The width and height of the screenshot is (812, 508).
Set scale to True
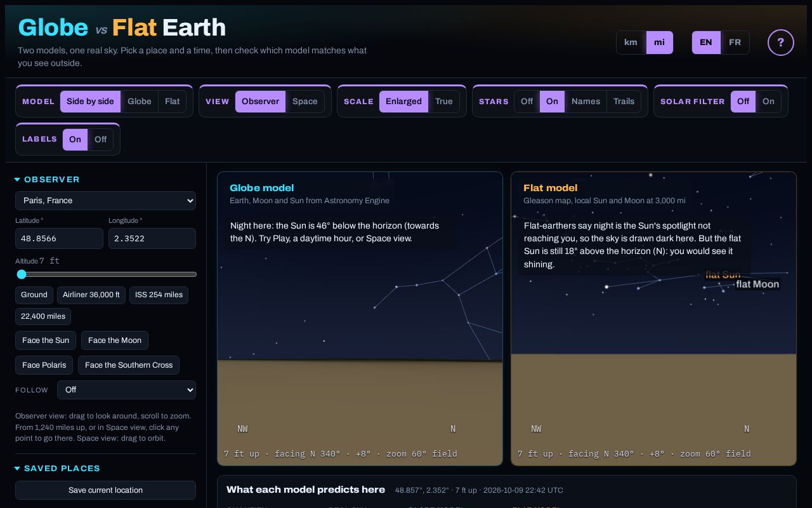(x=444, y=102)
